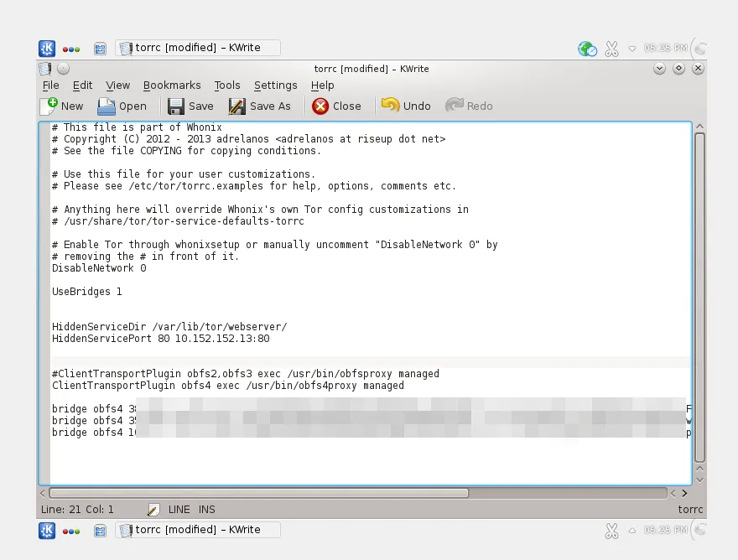This screenshot has height=560, width=738.
Task: Open the KWrite window menu icon in title bar
Action: click(x=44, y=69)
